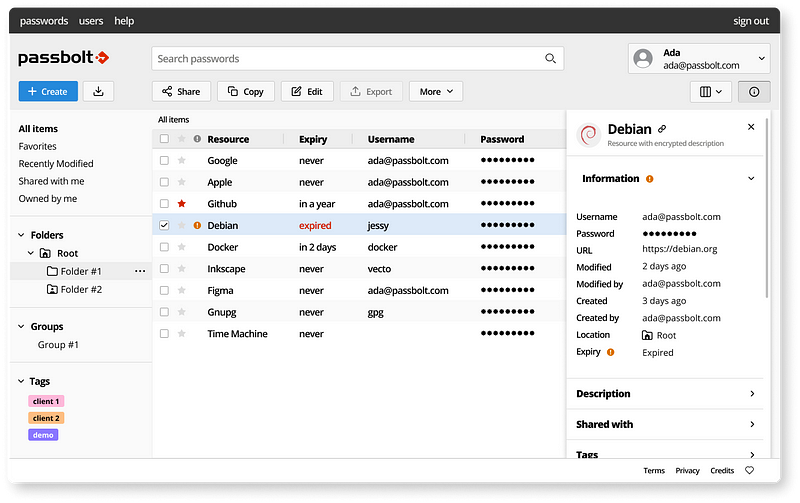Click the Information section orange alert icon

649,179
